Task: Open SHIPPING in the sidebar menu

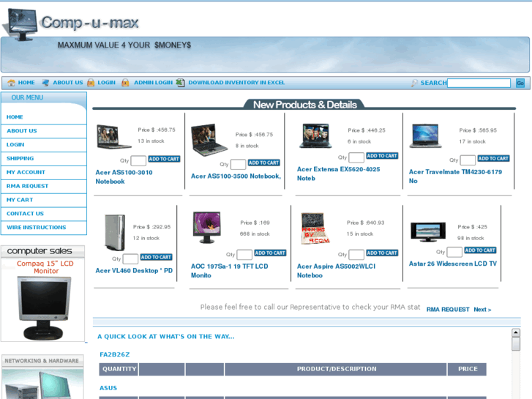Action: [20, 159]
